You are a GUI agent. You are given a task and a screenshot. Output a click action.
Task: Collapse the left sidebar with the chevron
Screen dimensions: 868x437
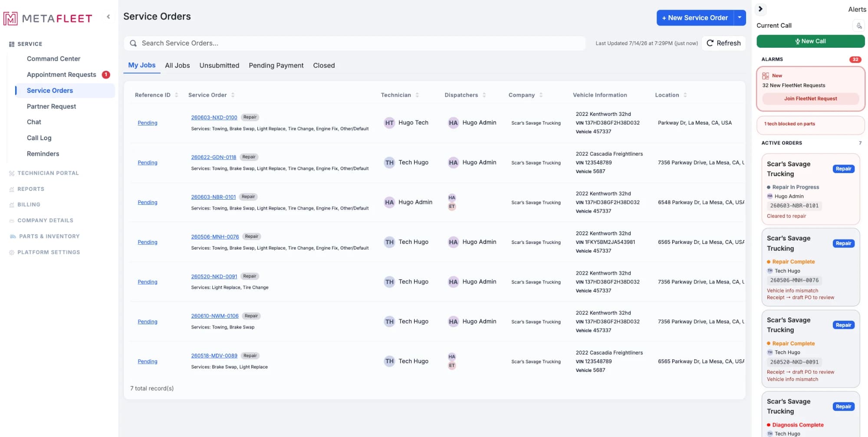(108, 17)
